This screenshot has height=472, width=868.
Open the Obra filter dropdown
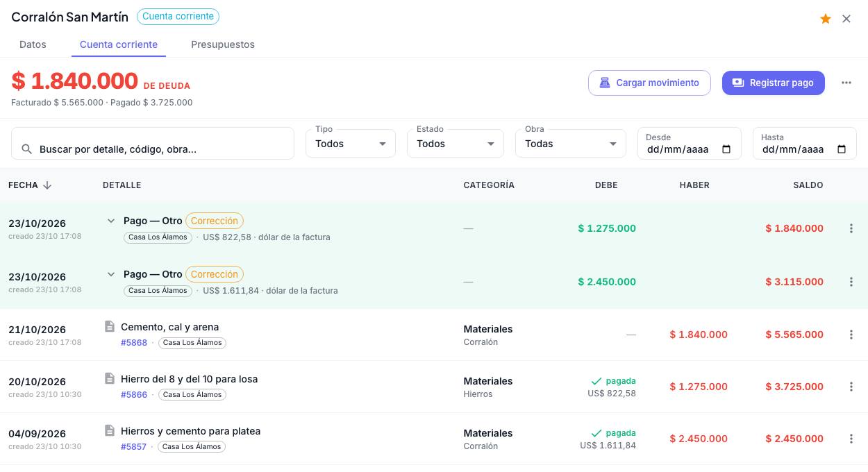point(571,143)
